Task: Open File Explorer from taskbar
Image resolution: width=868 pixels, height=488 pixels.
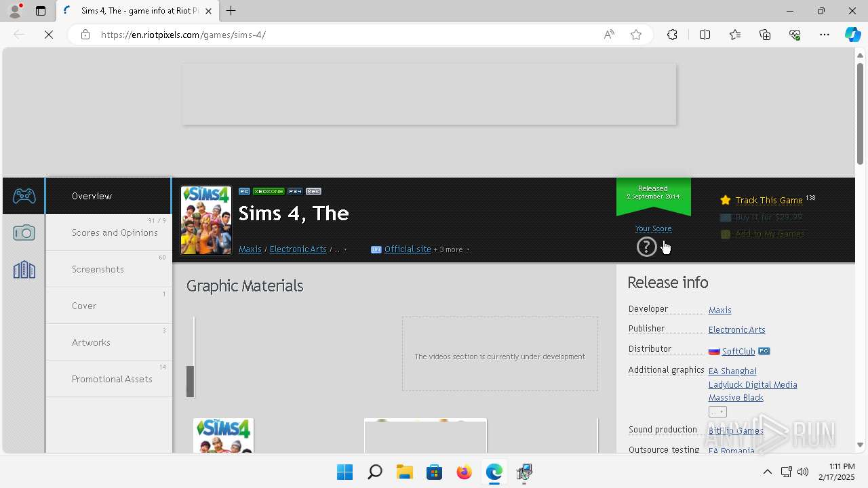Action: (x=405, y=472)
